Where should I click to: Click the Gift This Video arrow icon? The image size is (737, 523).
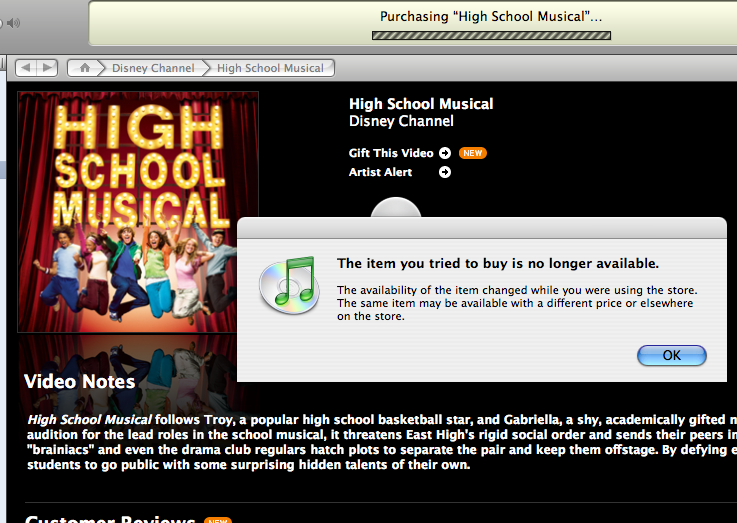tap(445, 153)
